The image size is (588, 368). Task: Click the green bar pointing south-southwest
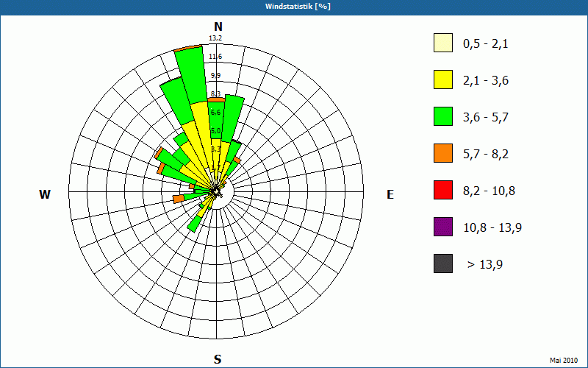coord(193,224)
